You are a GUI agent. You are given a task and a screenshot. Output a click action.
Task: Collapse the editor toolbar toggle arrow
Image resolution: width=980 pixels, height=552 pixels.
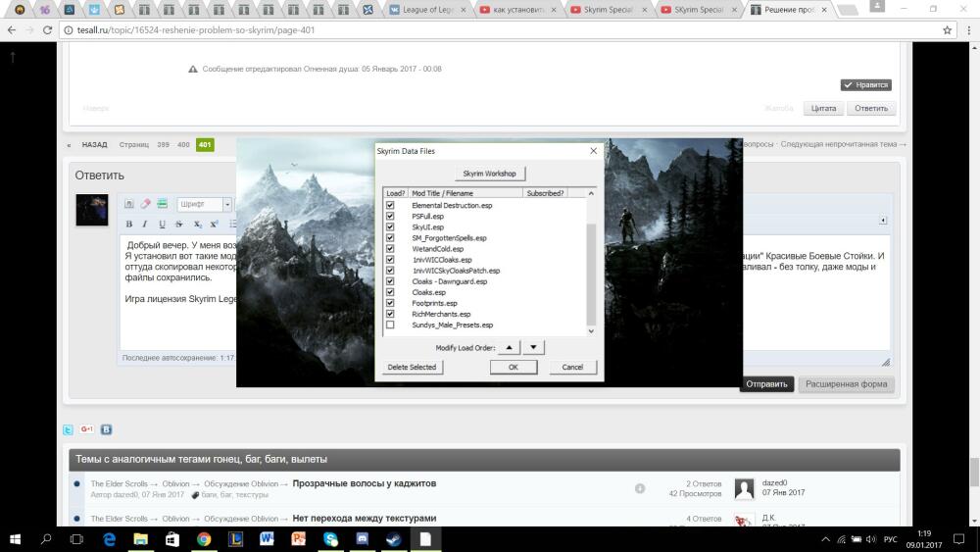(883, 220)
